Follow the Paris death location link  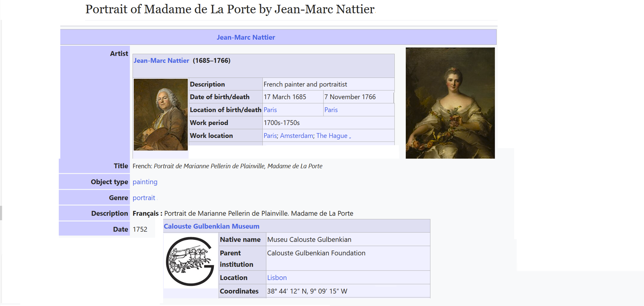coord(331,110)
